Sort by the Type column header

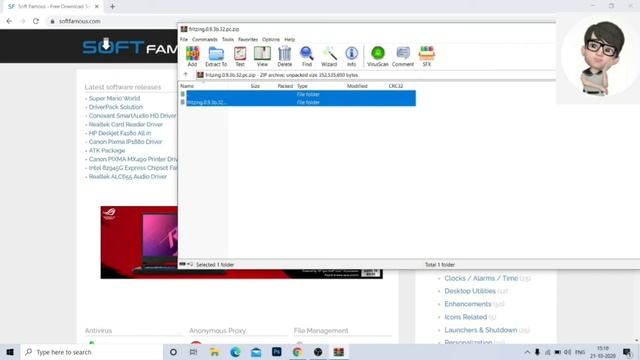302,86
